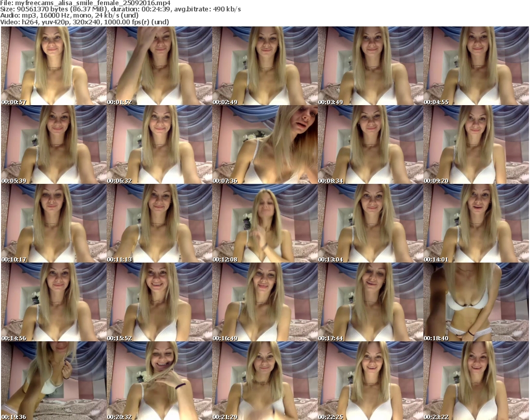
Task: Select the thumbnail timestamped 00:15:52
Action: point(159,302)
